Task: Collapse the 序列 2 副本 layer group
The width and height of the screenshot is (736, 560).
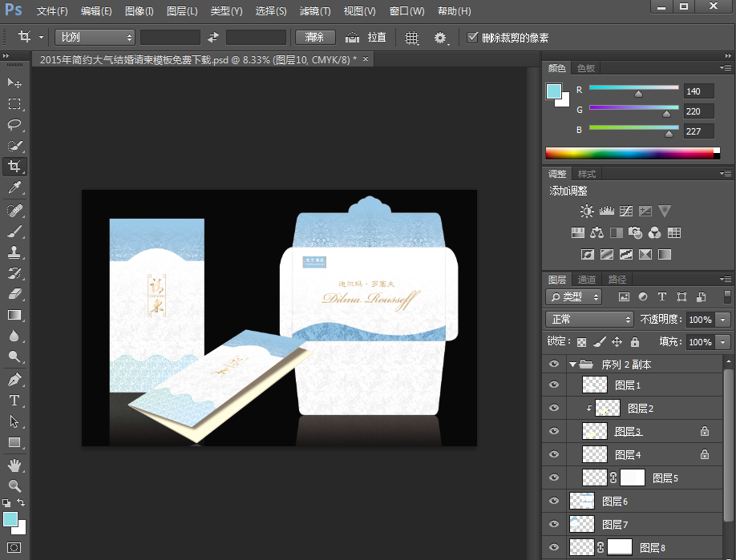Action: [572, 365]
